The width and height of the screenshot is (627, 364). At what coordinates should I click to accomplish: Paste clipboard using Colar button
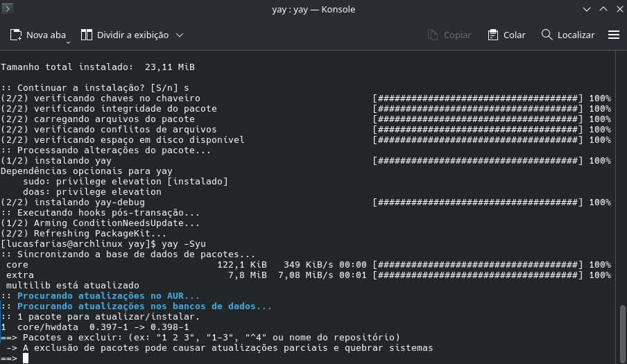[506, 35]
